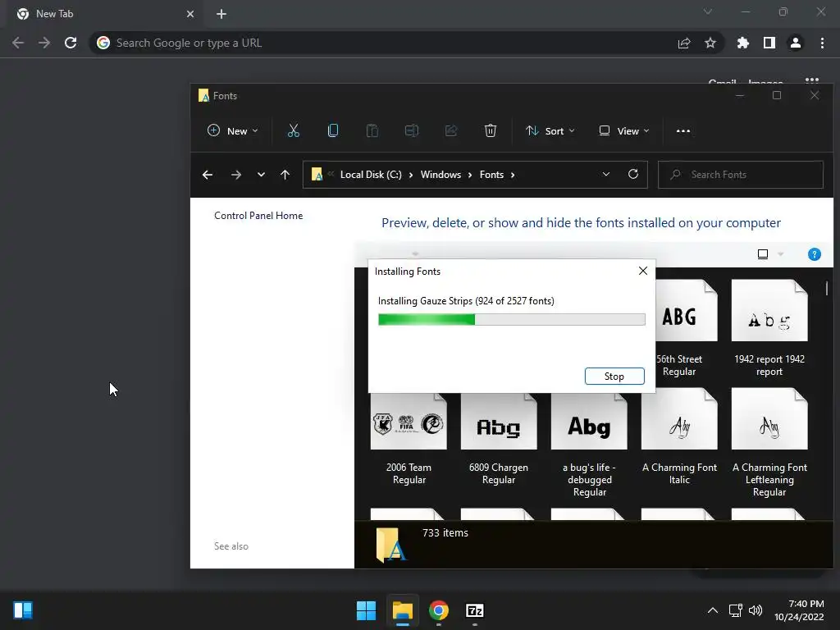Open the See more ellipsis menu in Fonts window

pyautogui.click(x=683, y=130)
